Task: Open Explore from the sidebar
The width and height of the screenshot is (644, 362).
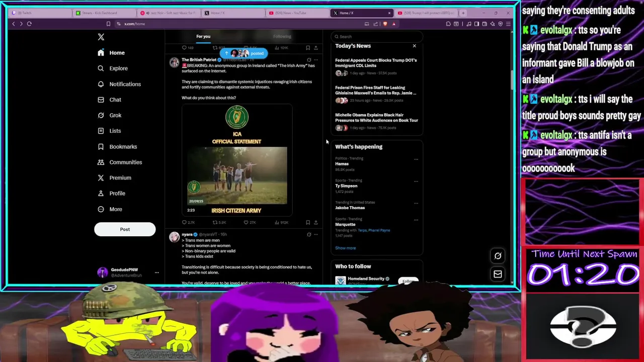Action: tap(113, 68)
